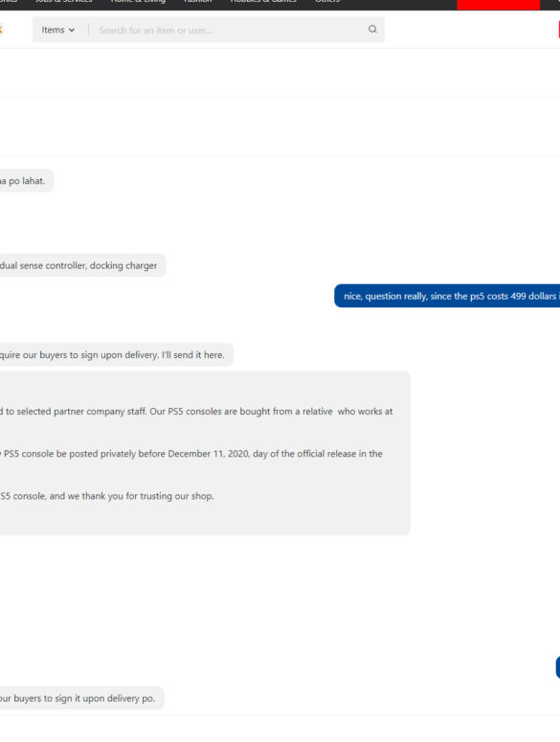Click the orange Carousell logo at left edge
560x742 pixels.
1,30
